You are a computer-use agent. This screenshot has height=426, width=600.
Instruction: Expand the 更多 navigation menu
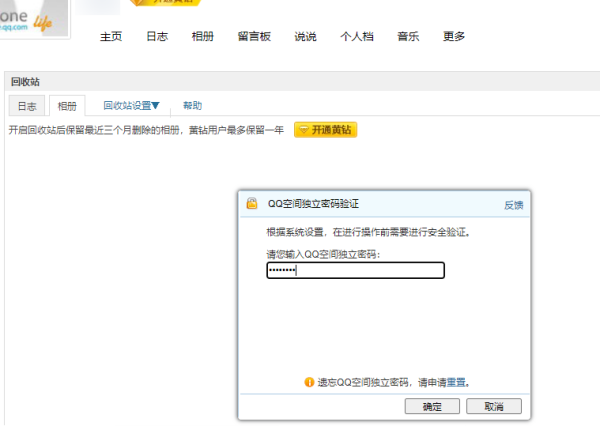(454, 37)
